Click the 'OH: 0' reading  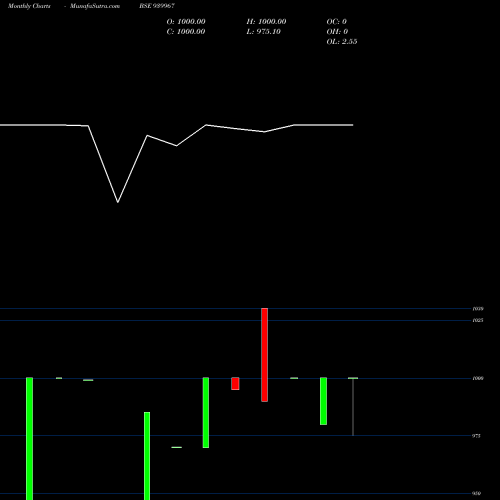point(337,32)
